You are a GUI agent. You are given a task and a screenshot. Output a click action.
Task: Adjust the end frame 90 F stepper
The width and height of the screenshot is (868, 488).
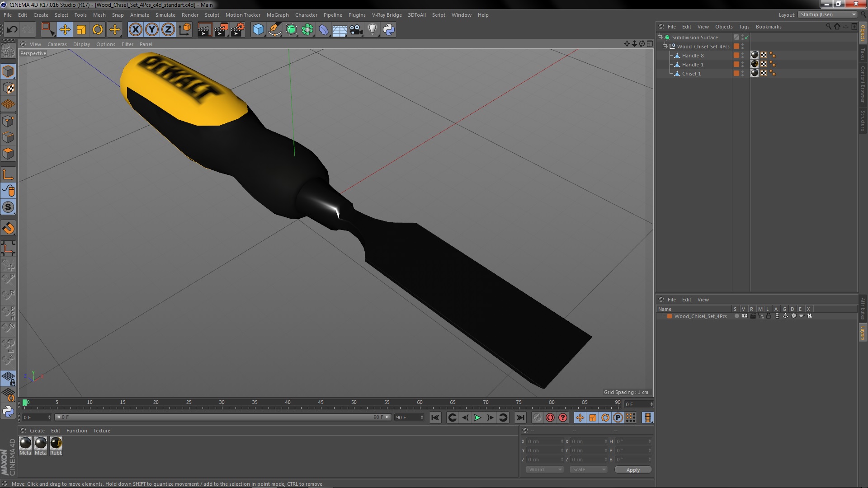point(422,418)
